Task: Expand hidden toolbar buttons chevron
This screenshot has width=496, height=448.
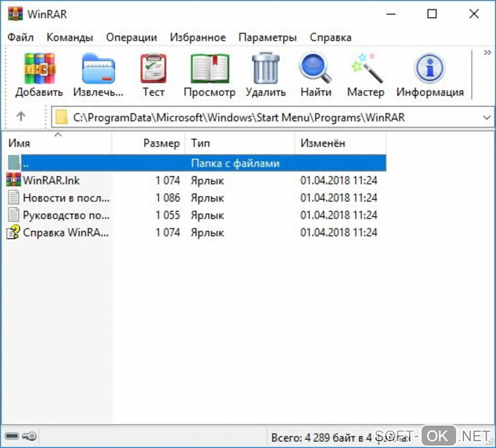Action: [487, 52]
